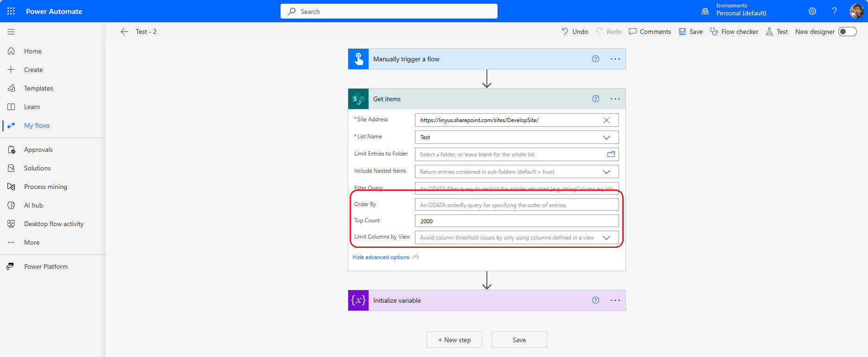The width and height of the screenshot is (868, 357).
Task: Clear the Site Address with X icon
Action: click(606, 120)
